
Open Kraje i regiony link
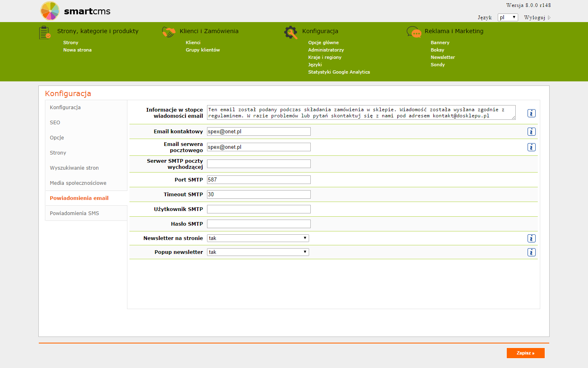(x=325, y=57)
